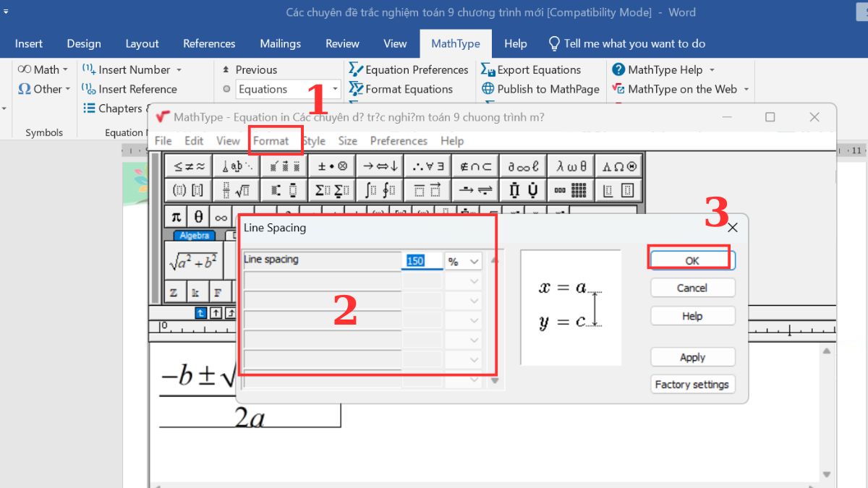Screen dimensions: 868x488
Task: Expand the MathType Help dropdown
Action: pyautogui.click(x=712, y=70)
